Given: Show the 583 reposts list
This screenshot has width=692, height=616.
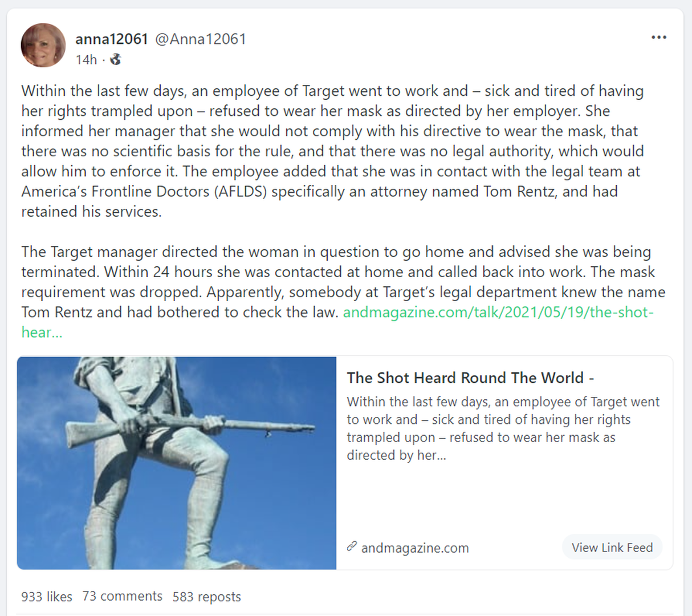Looking at the screenshot, I should pyautogui.click(x=206, y=597).
